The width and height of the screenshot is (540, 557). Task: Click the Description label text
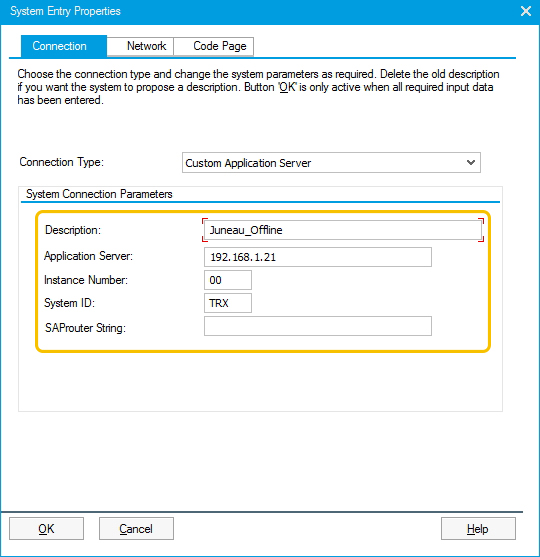73,230
